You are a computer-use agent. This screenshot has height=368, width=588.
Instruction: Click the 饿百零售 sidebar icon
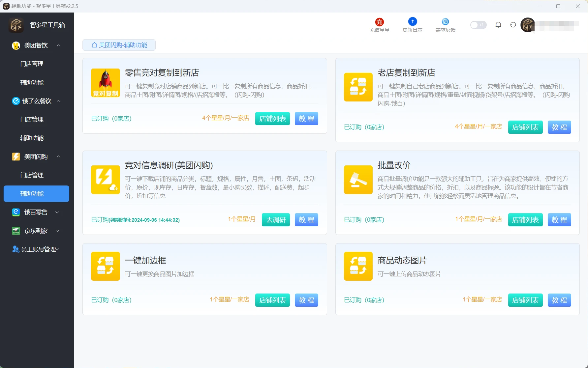pyautogui.click(x=16, y=212)
